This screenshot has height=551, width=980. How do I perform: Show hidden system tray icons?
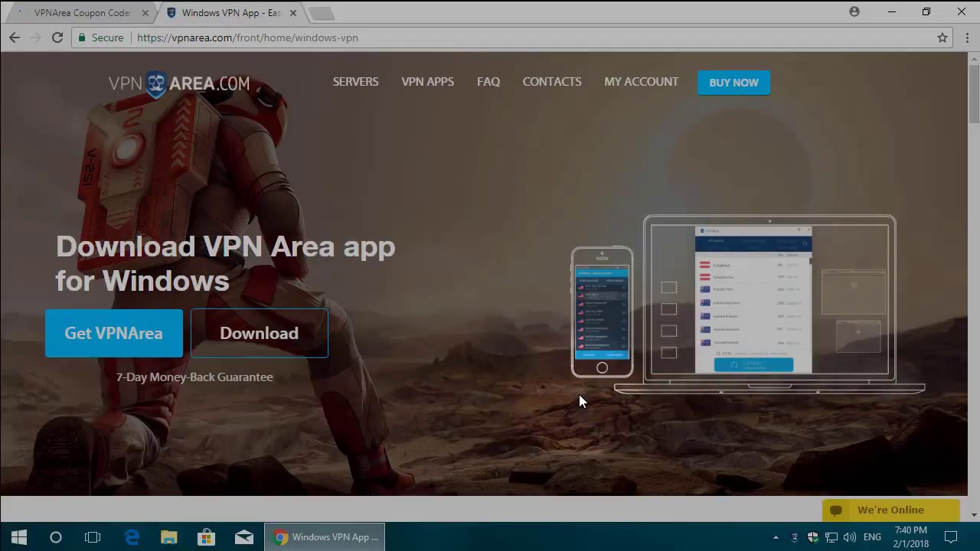(x=776, y=537)
